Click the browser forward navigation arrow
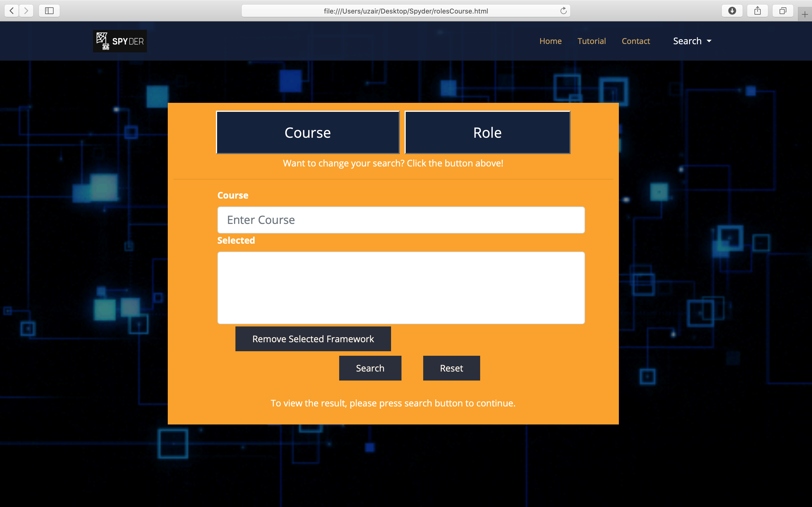Screen dimensions: 812x507 [x=26, y=10]
